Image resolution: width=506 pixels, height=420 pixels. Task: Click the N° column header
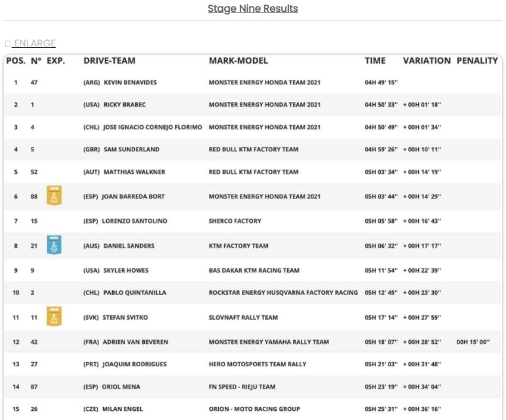(36, 61)
